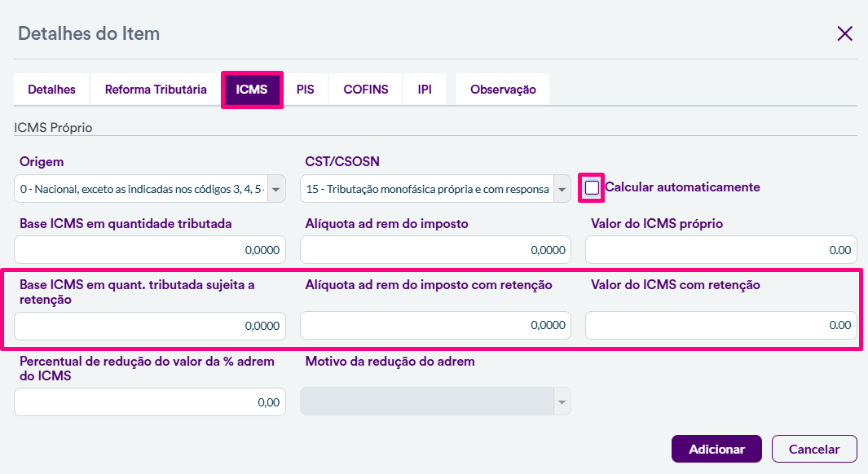Switch to the Detalhes tab

(51, 90)
